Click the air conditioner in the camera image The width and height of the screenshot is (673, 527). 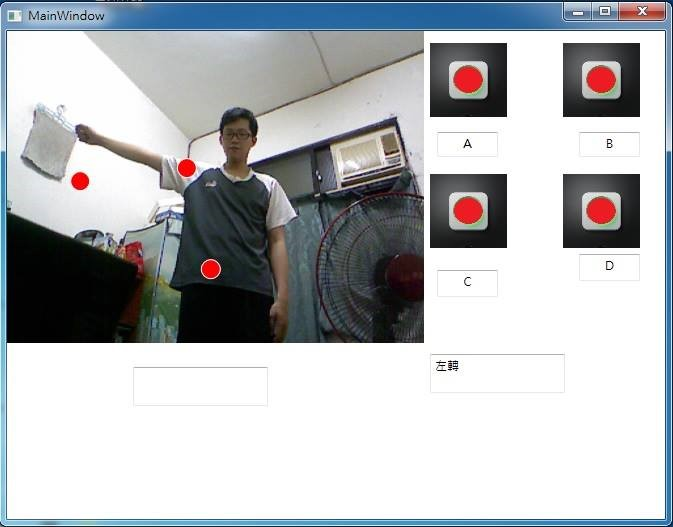pos(367,157)
